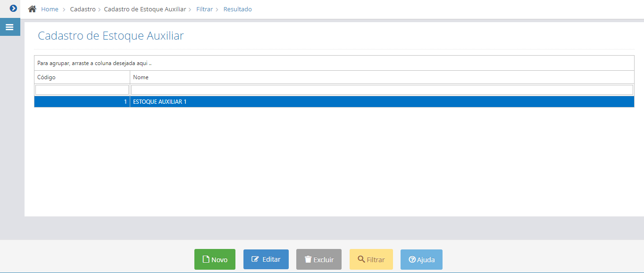The width and height of the screenshot is (644, 273).
Task: Focus the Código filter input field
Action: point(82,90)
